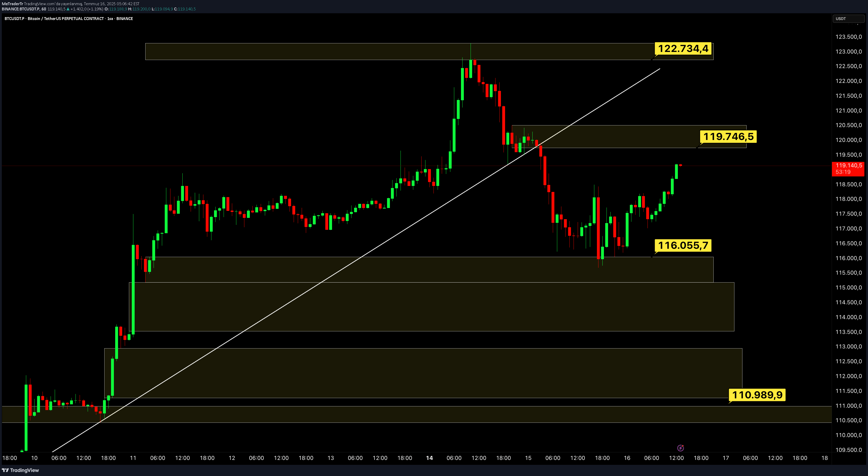868x476 pixels.
Task: Open the MeTraderTr publisher name
Action: (x=12, y=4)
